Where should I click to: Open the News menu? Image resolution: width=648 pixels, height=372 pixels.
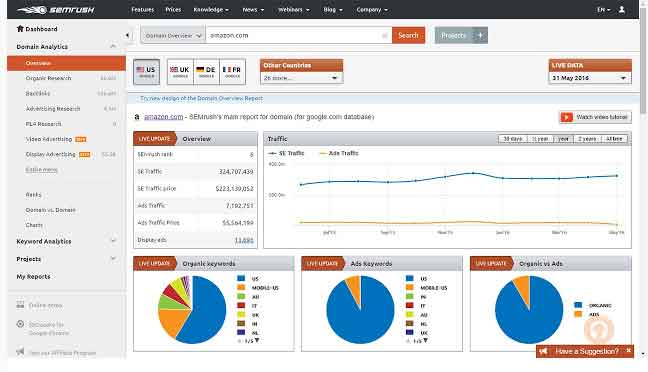click(253, 10)
